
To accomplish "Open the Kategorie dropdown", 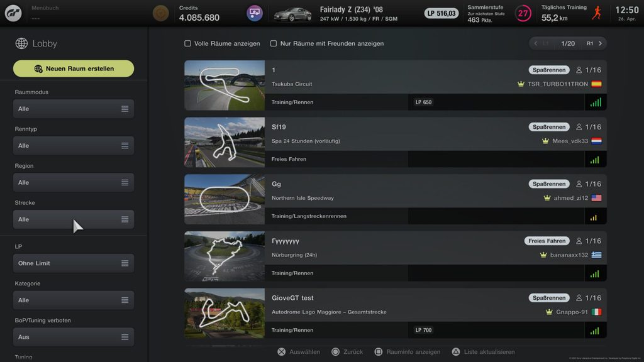I will 74,300.
